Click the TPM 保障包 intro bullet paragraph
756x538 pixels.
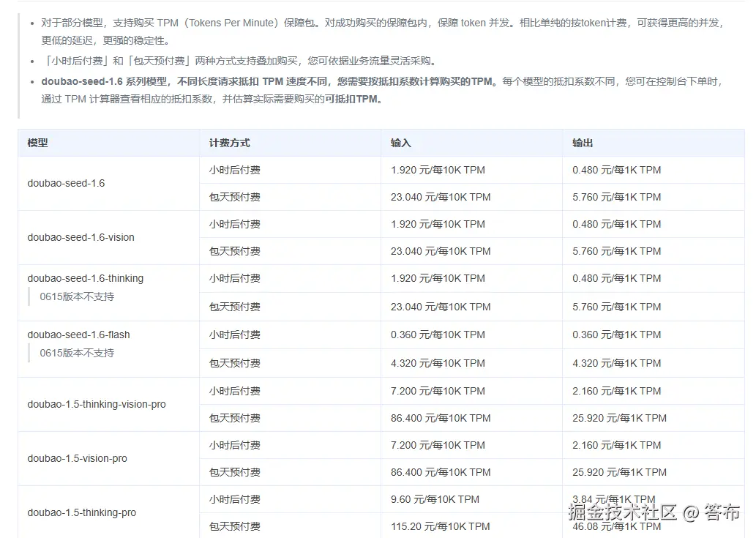point(382,31)
